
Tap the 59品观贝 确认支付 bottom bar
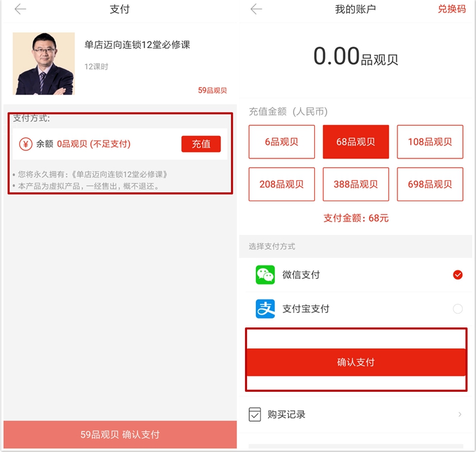click(x=120, y=435)
